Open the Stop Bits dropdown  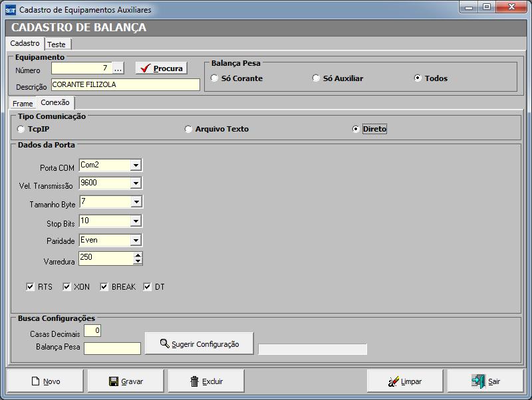(x=136, y=221)
